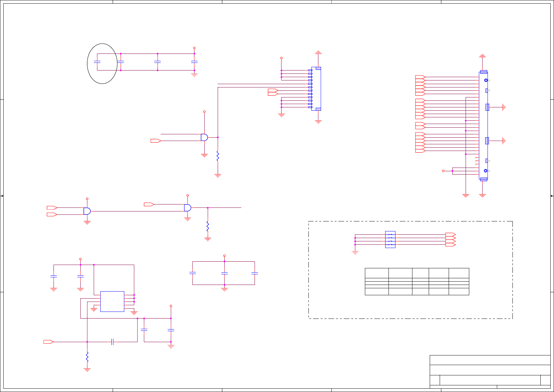Select the AND gate driving the twelve-pin connector

[204, 137]
